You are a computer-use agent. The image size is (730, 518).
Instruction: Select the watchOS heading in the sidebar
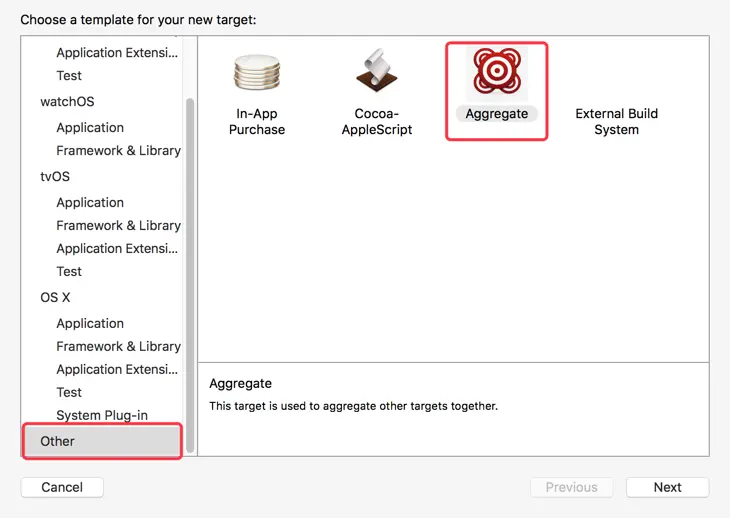(67, 101)
